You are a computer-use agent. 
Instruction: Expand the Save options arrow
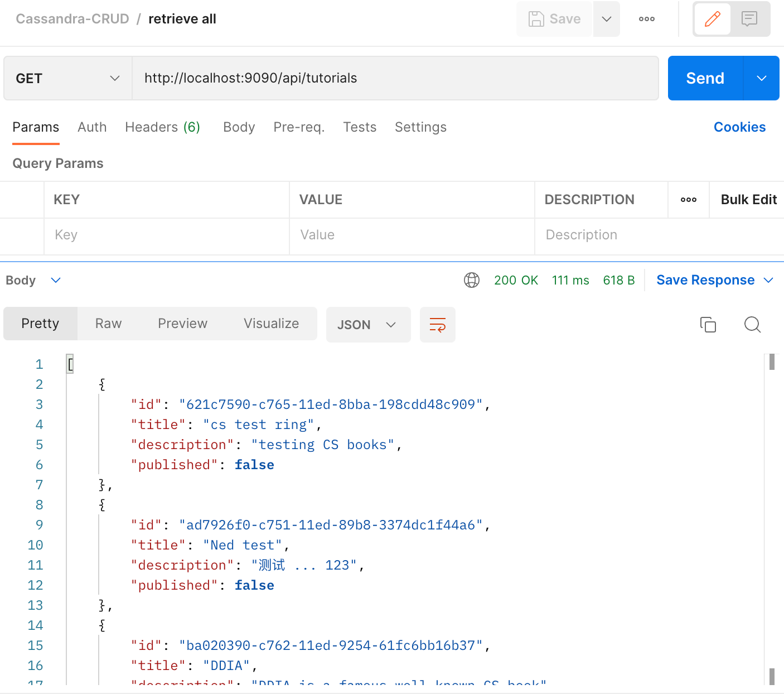pyautogui.click(x=607, y=19)
